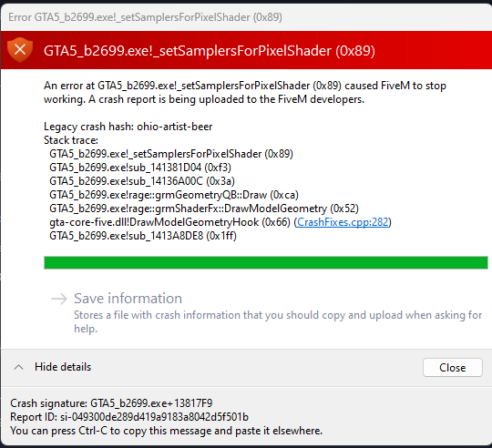Click the Crash signature text line
The height and width of the screenshot is (448, 492).
111,403
